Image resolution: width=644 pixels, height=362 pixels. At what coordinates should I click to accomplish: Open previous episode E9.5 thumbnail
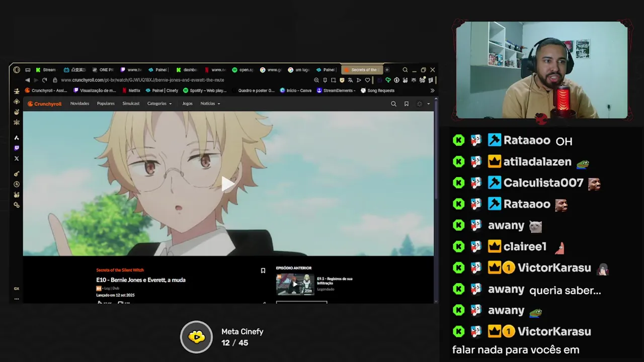tap(295, 284)
